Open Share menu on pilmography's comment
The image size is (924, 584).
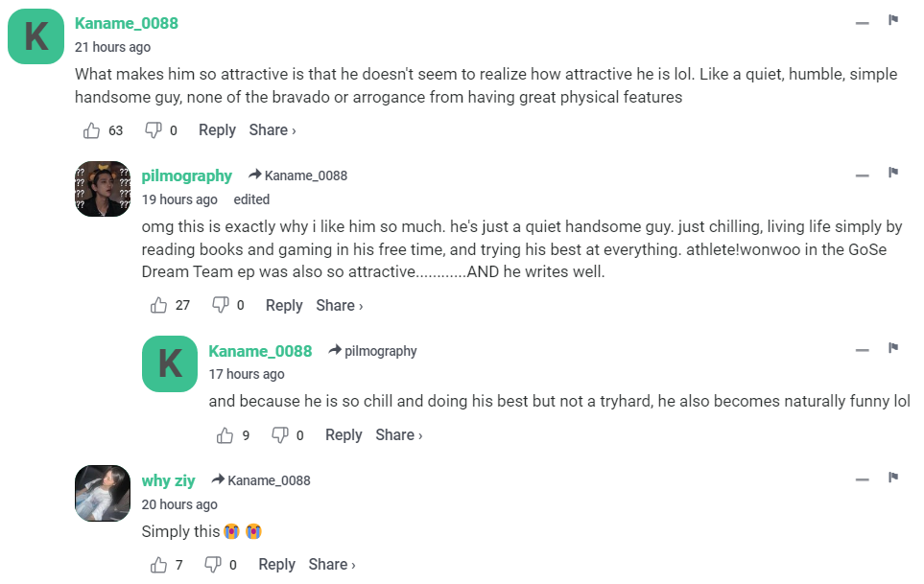[340, 306]
